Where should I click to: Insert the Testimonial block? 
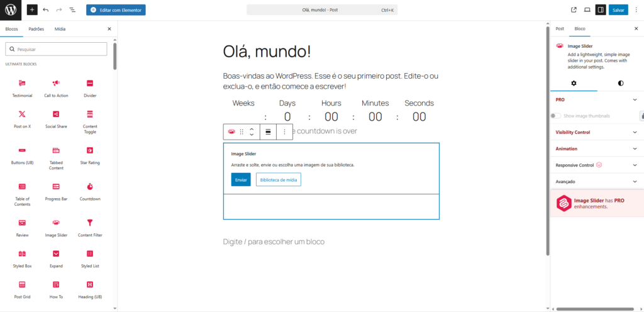[22, 88]
